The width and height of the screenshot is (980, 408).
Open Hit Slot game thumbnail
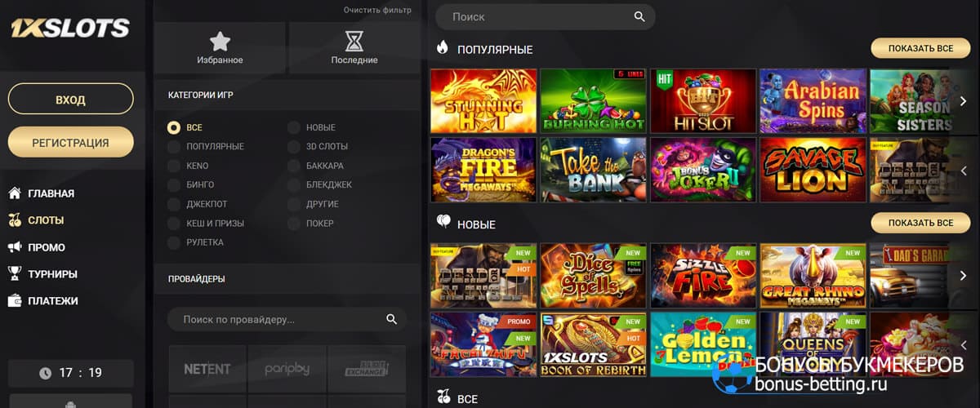[x=703, y=100]
